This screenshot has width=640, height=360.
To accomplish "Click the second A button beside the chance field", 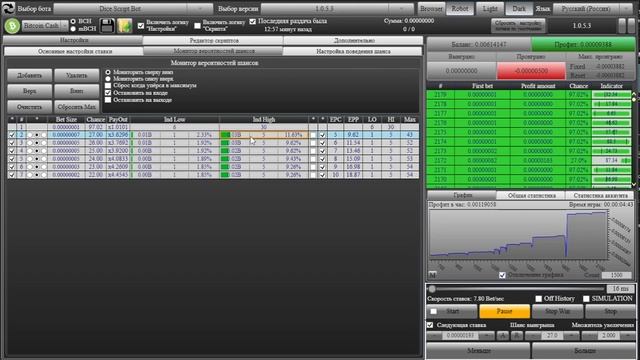I will pos(516,336).
